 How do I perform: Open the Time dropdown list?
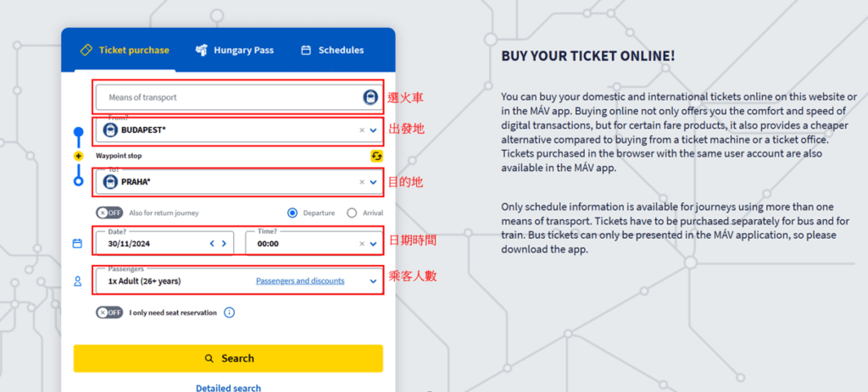click(373, 244)
